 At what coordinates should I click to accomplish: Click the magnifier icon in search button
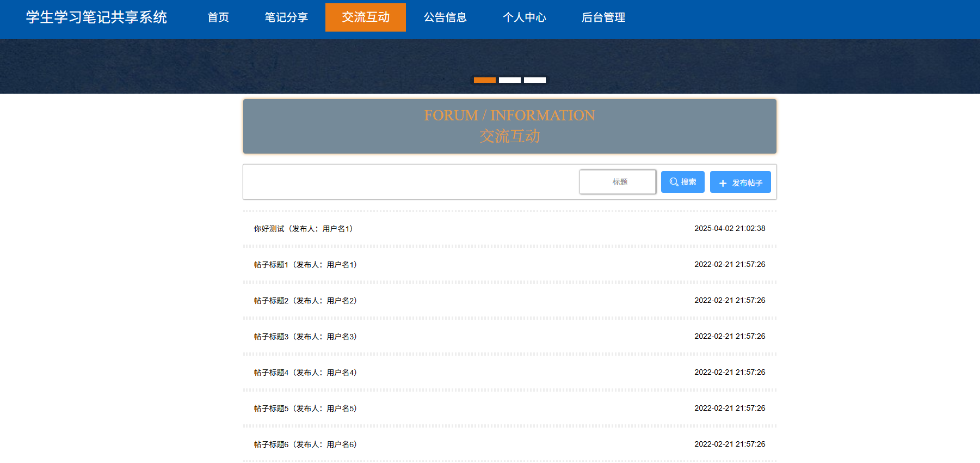[x=674, y=182]
